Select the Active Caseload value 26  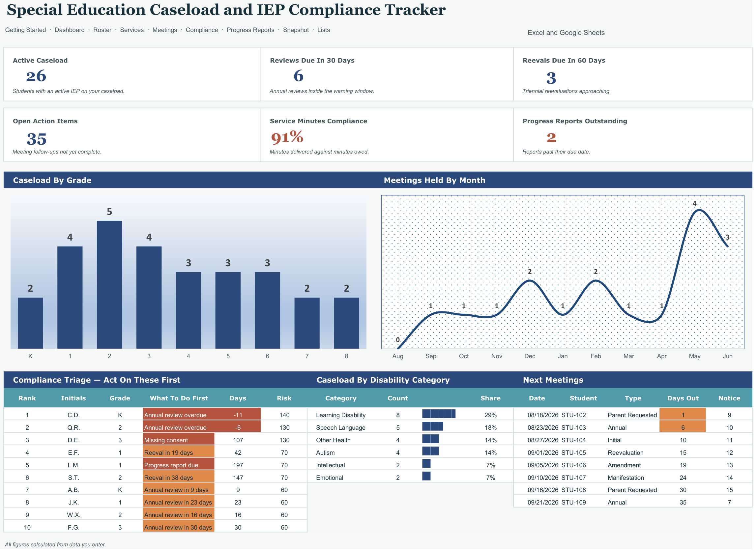(36, 76)
